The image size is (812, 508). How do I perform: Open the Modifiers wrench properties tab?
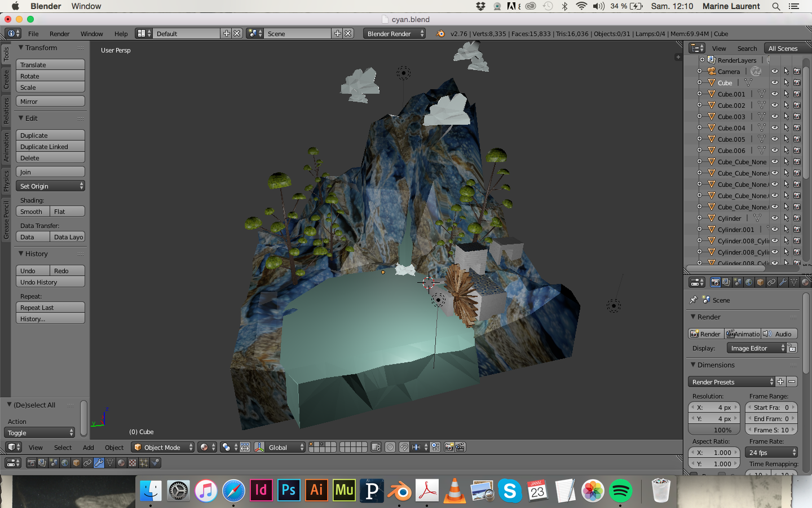click(x=783, y=282)
